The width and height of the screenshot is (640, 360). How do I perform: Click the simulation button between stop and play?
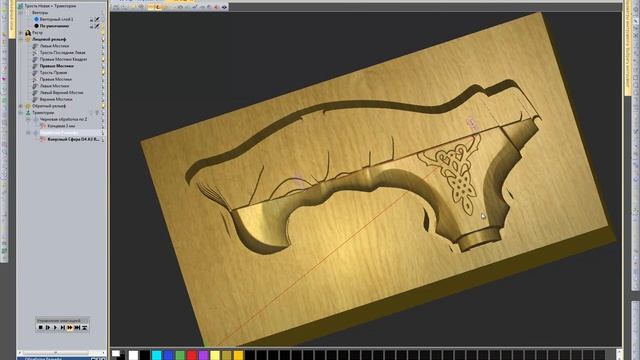[48, 327]
